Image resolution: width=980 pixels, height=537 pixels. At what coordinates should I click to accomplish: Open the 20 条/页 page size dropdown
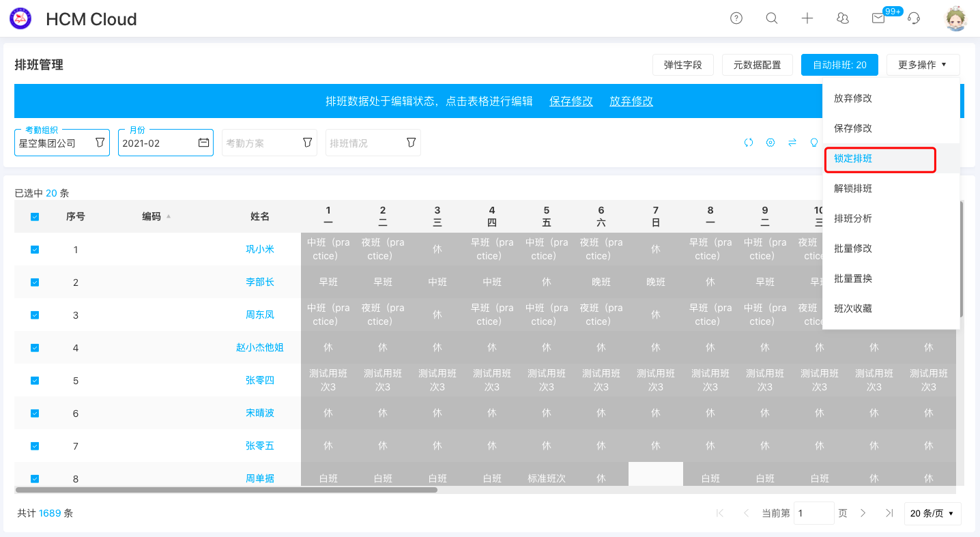[x=932, y=513]
